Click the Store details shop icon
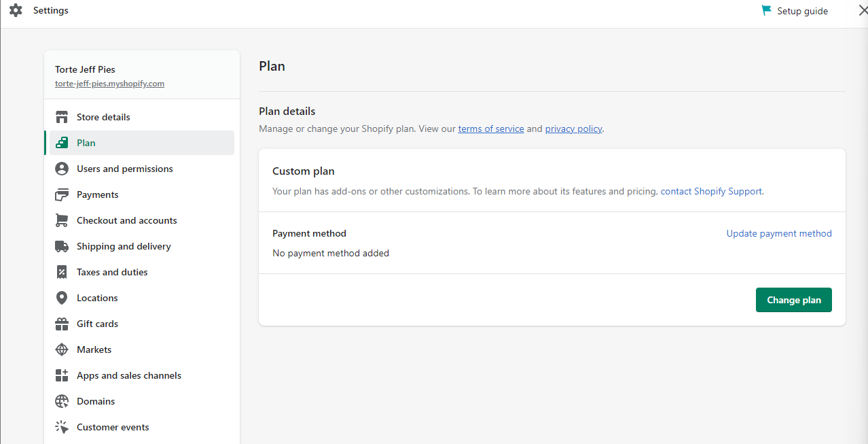Viewport: 868px width, 444px height. click(62, 117)
